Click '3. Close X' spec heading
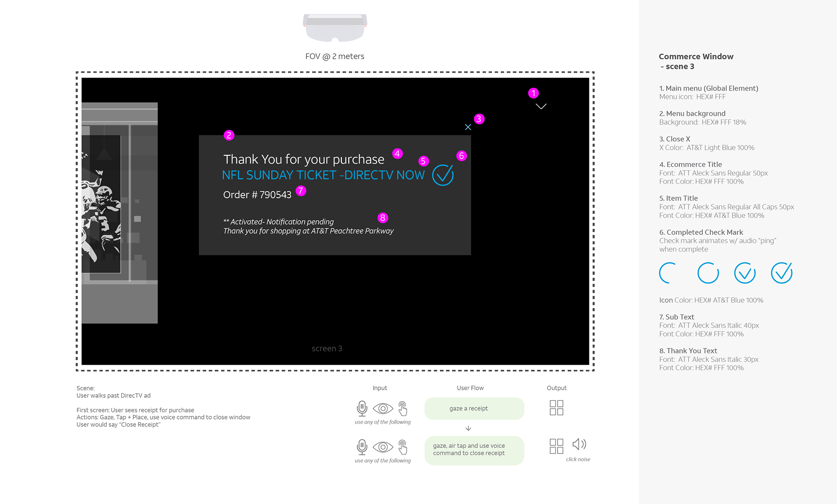 (x=675, y=139)
